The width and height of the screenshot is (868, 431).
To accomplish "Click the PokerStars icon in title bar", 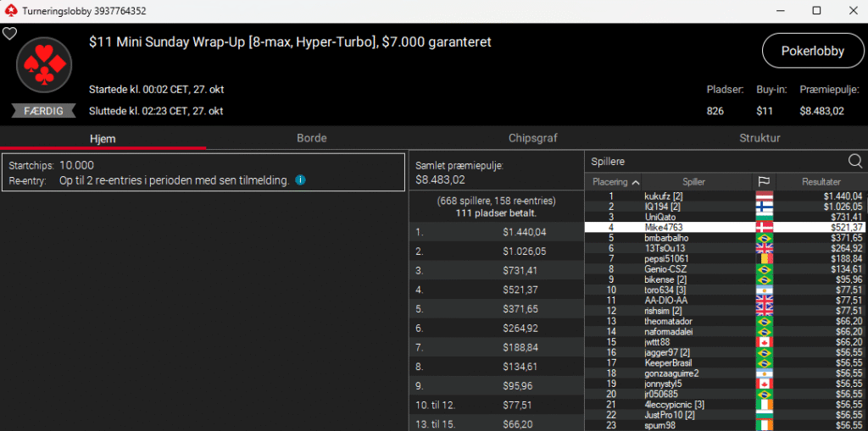I will coord(10,10).
